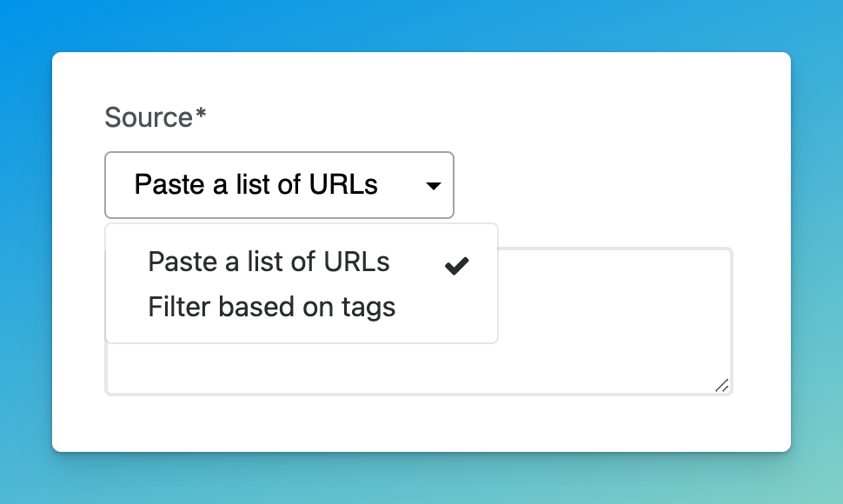Viewport: 843px width, 504px height.
Task: Click the Source* field label
Action: [x=148, y=117]
